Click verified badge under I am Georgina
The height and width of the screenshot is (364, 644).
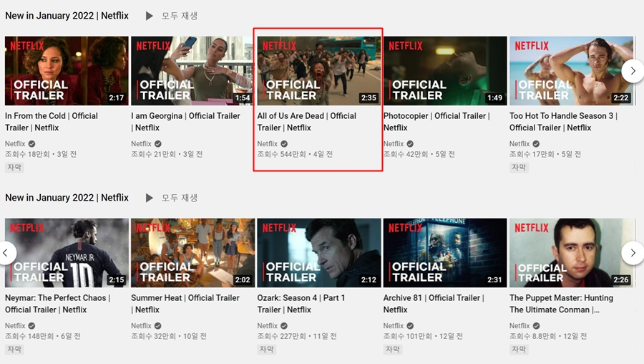point(157,144)
